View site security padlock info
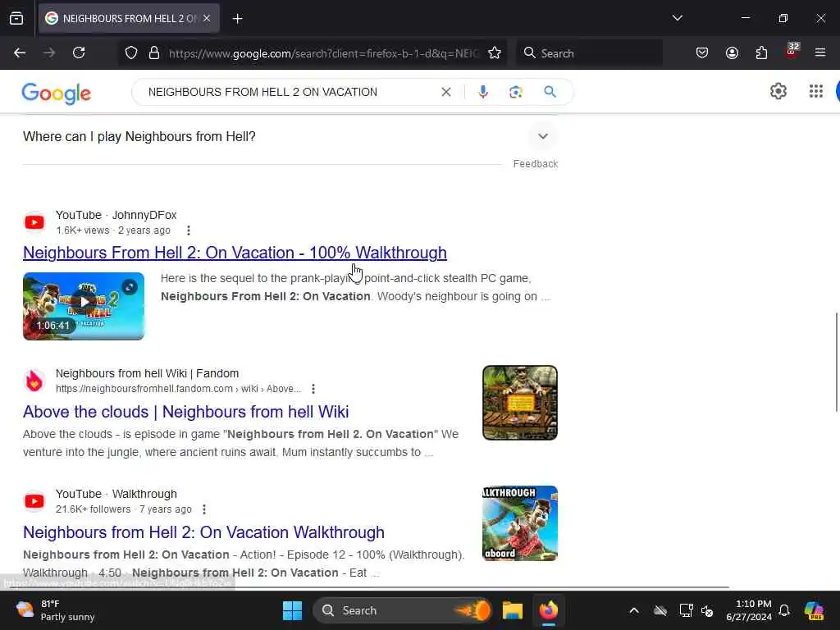The width and height of the screenshot is (840, 630). [154, 52]
